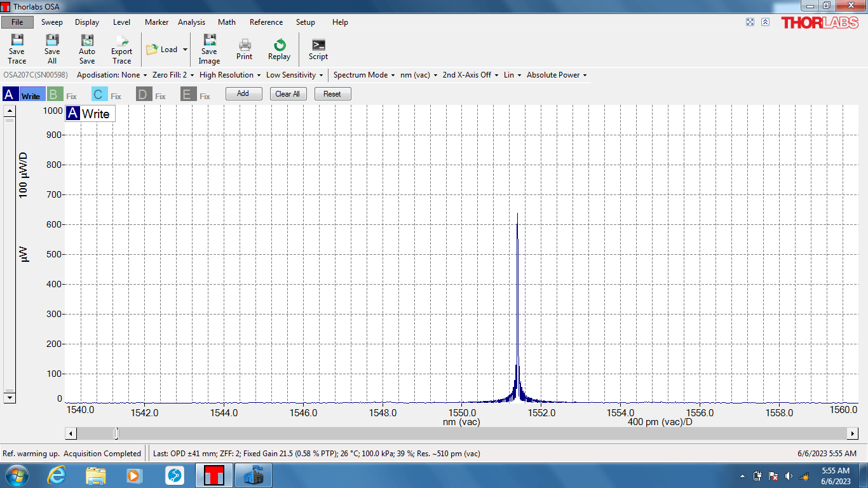Click the OSA207C(SN00598) device label
The image size is (868, 488).
coord(36,75)
